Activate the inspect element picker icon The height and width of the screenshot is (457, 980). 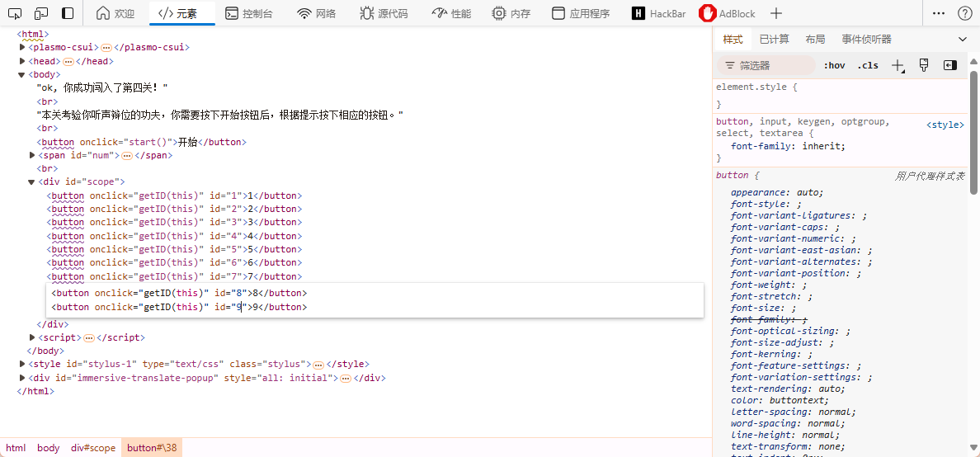click(16, 13)
